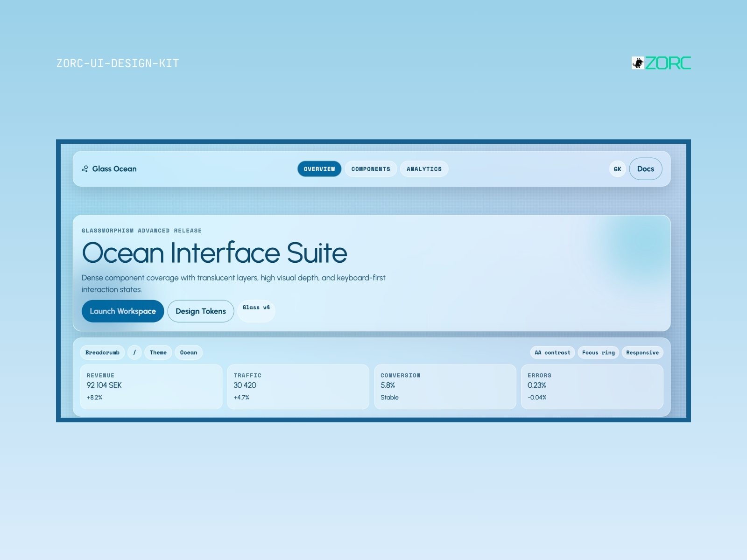The height and width of the screenshot is (560, 747).
Task: Select the Overview tab
Action: pyautogui.click(x=319, y=169)
